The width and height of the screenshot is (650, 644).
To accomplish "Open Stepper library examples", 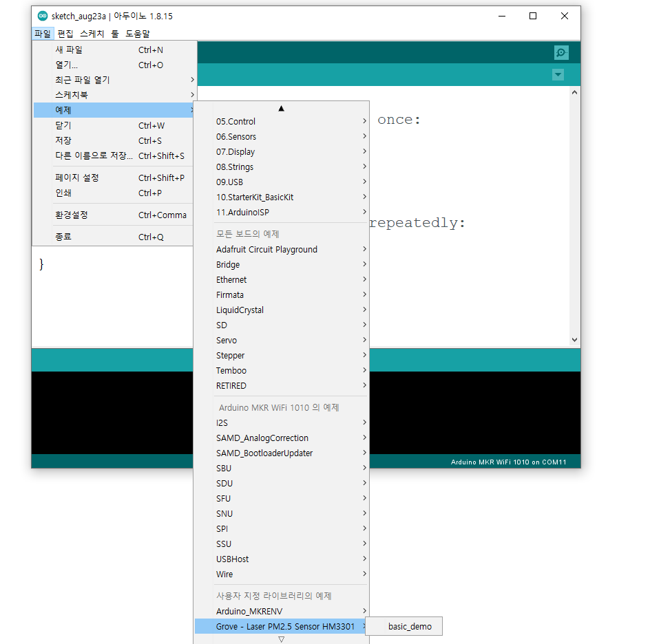I will click(x=282, y=355).
